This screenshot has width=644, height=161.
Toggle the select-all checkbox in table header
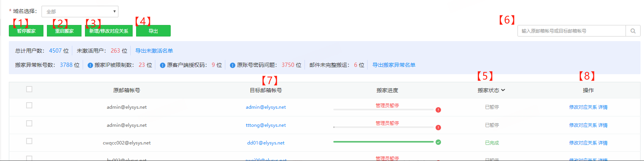[29, 89]
